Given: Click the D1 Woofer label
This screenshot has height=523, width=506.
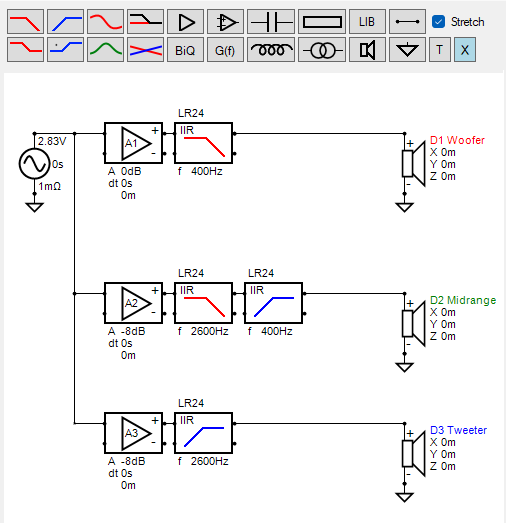Looking at the screenshot, I should (457, 140).
